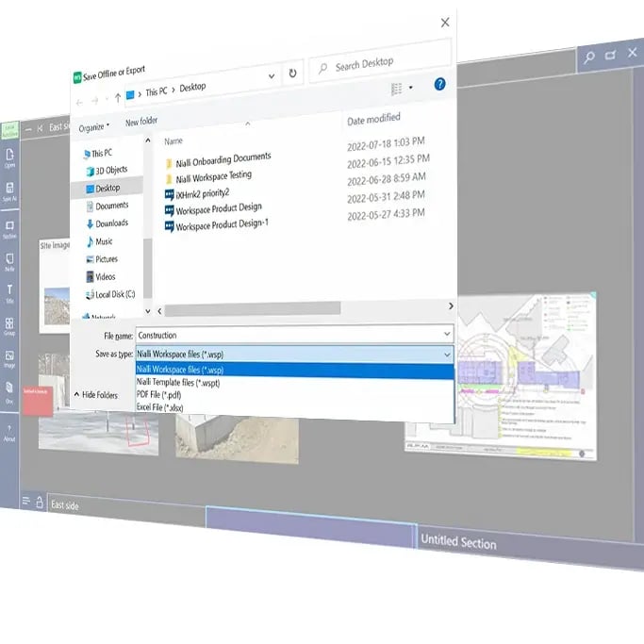Click horizontal scrollbar left arrow
Image resolution: width=644 pixels, height=644 pixels.
159,311
